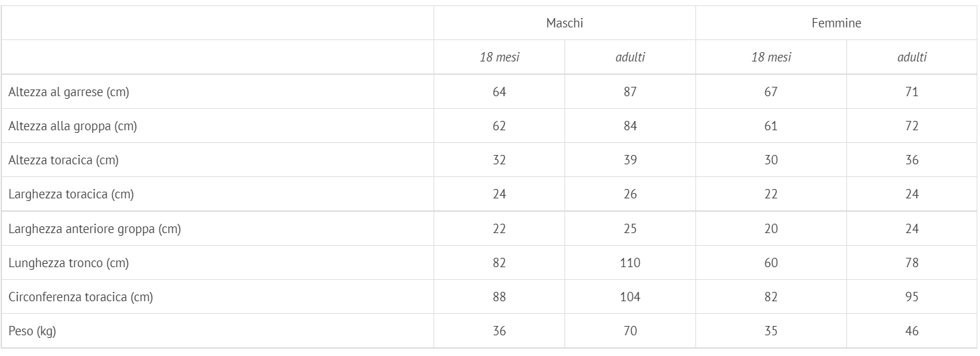
Task: Select adult female weight value 46
Action: [x=912, y=331]
